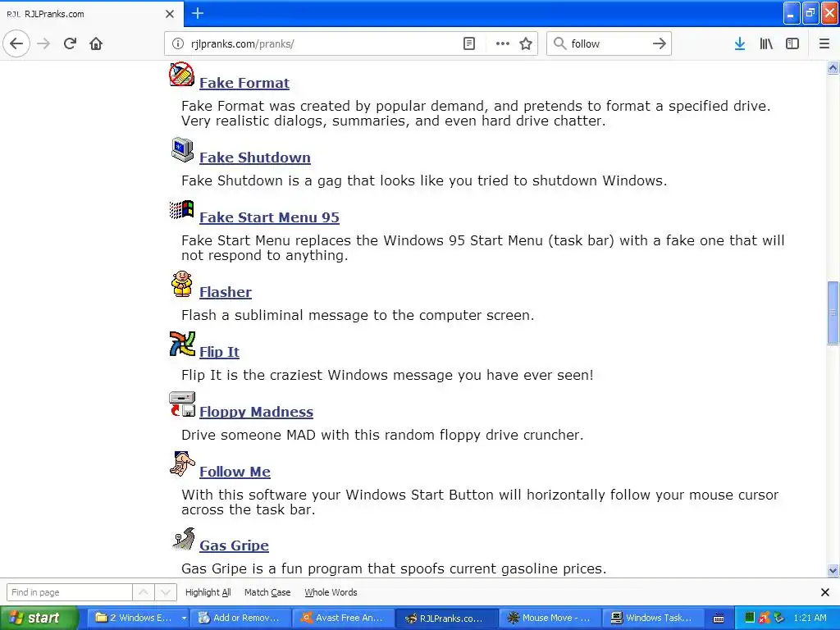840x630 pixels.
Task: Toggle reader view in address bar
Action: click(468, 43)
